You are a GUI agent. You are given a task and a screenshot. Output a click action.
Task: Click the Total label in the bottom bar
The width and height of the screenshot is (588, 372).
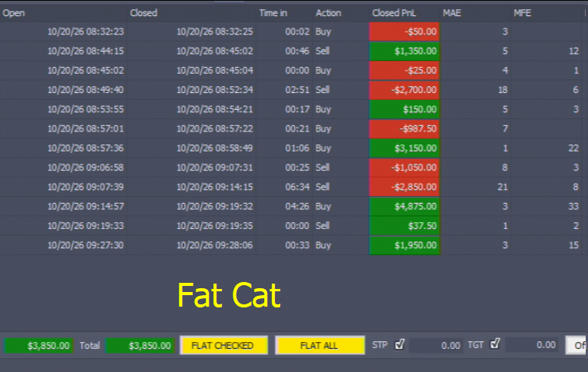click(90, 345)
